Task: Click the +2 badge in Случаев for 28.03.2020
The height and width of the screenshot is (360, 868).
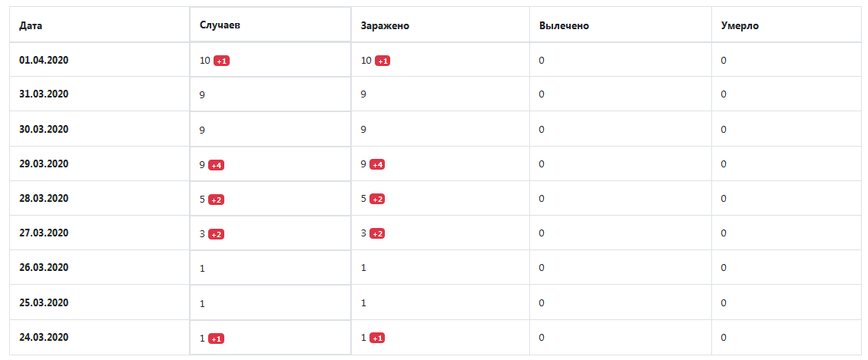Action: [216, 200]
